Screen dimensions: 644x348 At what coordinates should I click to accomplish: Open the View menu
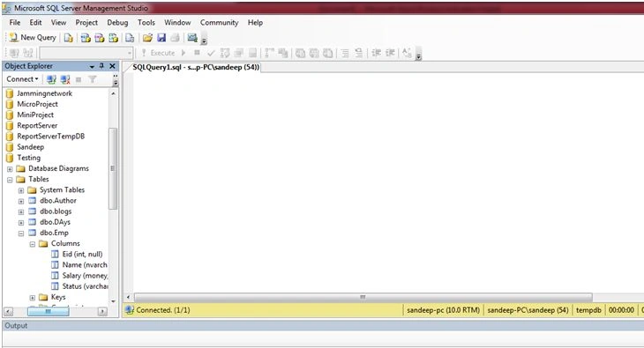pos(59,23)
